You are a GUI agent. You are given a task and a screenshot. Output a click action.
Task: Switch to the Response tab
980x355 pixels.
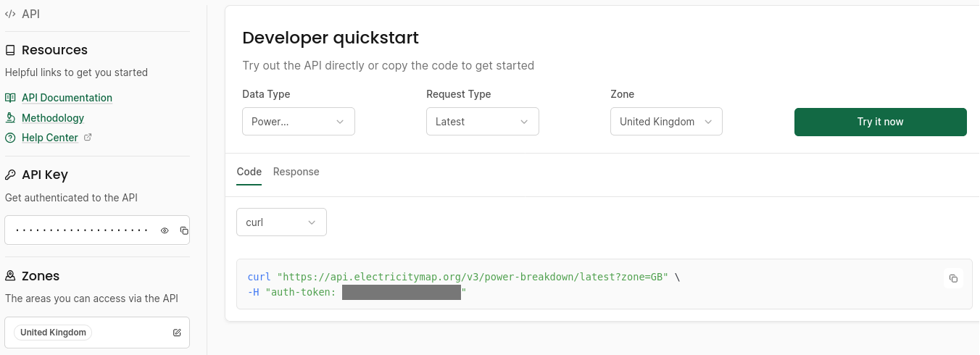[296, 172]
